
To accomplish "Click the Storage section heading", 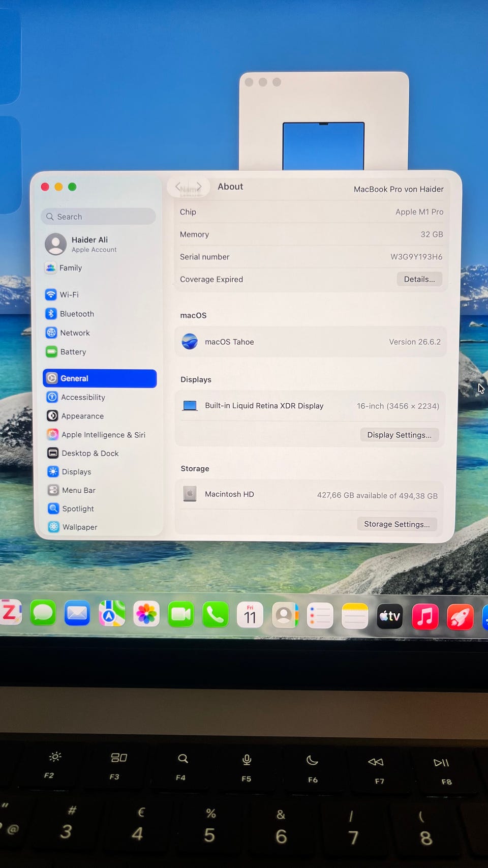I will point(195,468).
